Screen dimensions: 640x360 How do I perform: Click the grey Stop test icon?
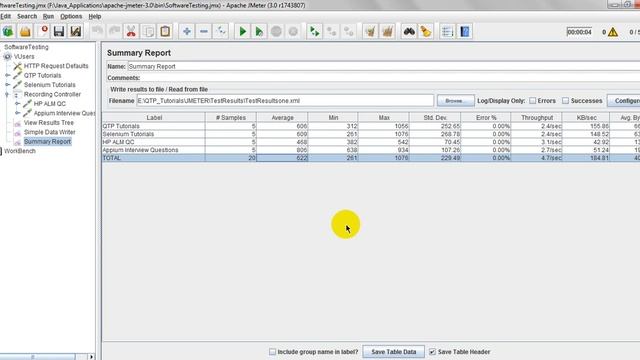276,31
